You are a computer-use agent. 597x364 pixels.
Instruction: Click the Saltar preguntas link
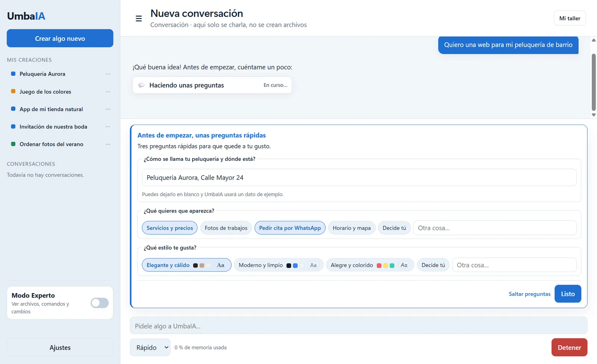pos(529,294)
